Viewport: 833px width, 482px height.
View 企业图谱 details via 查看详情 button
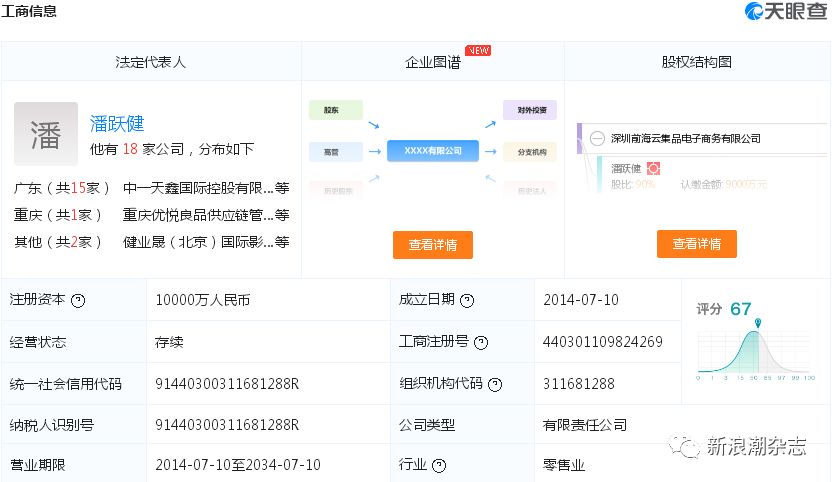click(x=433, y=245)
